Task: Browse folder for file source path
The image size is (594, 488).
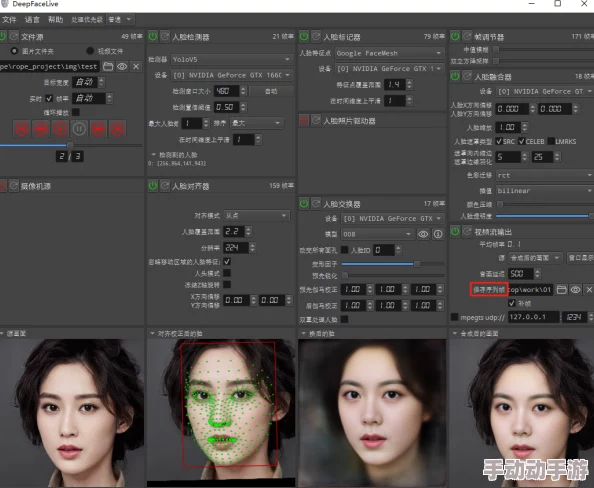Action: (x=108, y=67)
